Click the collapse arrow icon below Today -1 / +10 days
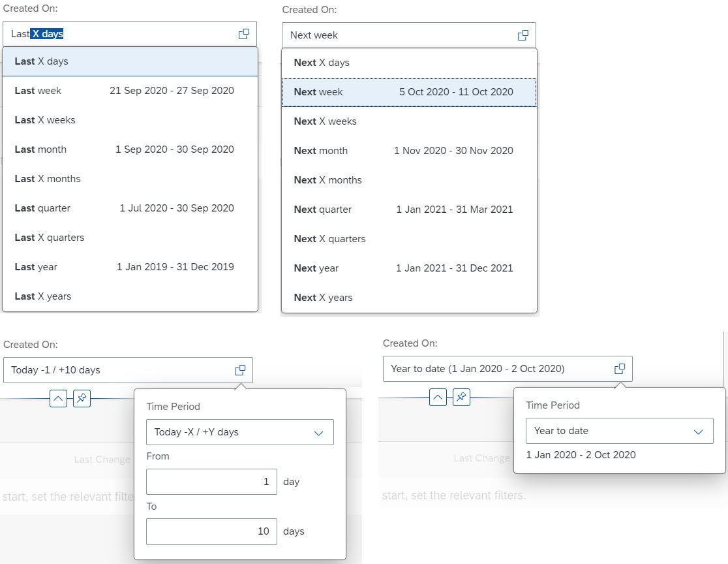The height and width of the screenshot is (564, 728). [58, 398]
